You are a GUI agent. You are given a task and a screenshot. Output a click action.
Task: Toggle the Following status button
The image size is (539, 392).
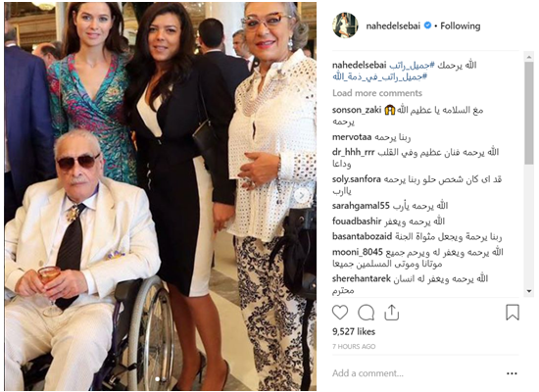click(x=461, y=25)
